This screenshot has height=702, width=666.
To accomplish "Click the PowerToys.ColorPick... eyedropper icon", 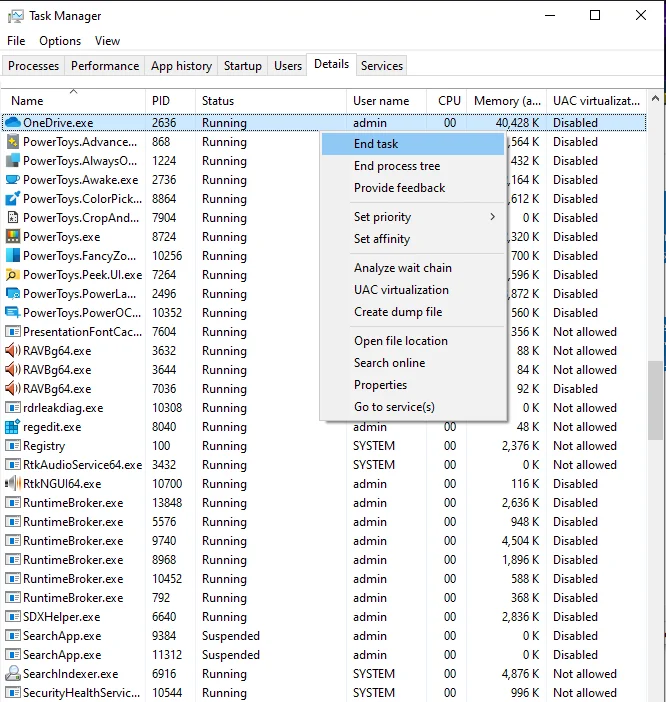I will click(13, 198).
